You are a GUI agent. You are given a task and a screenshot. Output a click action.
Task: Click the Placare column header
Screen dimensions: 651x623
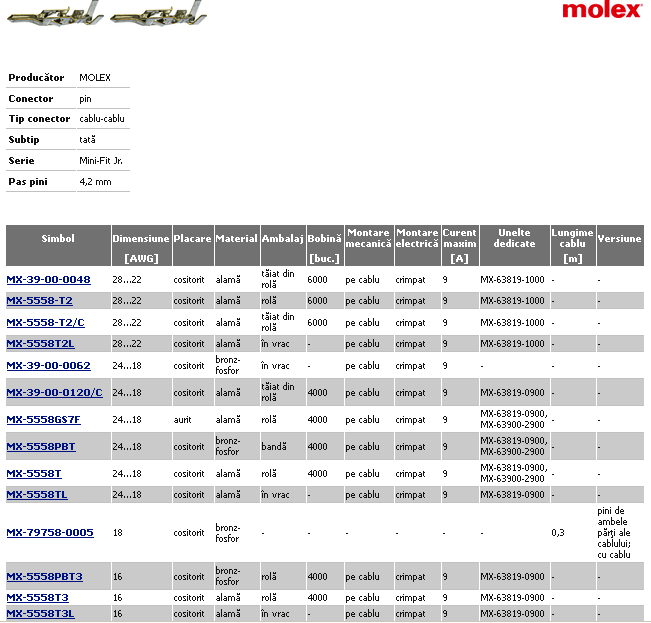click(x=193, y=245)
